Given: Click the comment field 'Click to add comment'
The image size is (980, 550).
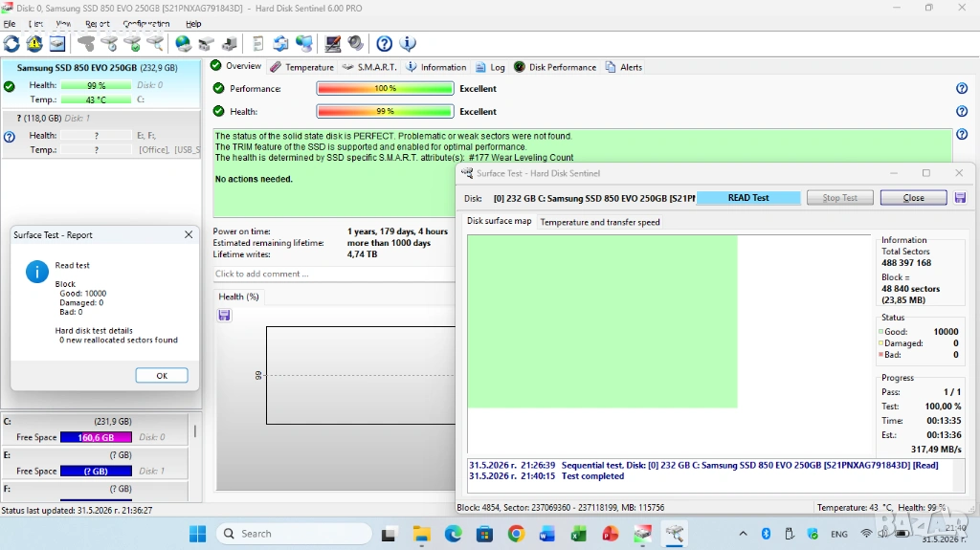Looking at the screenshot, I should click(334, 274).
